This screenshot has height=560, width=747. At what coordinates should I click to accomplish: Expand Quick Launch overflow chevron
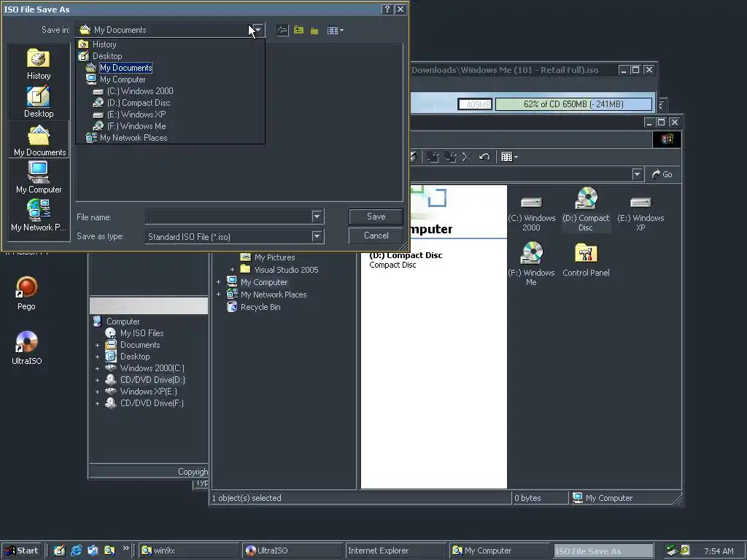tap(125, 548)
